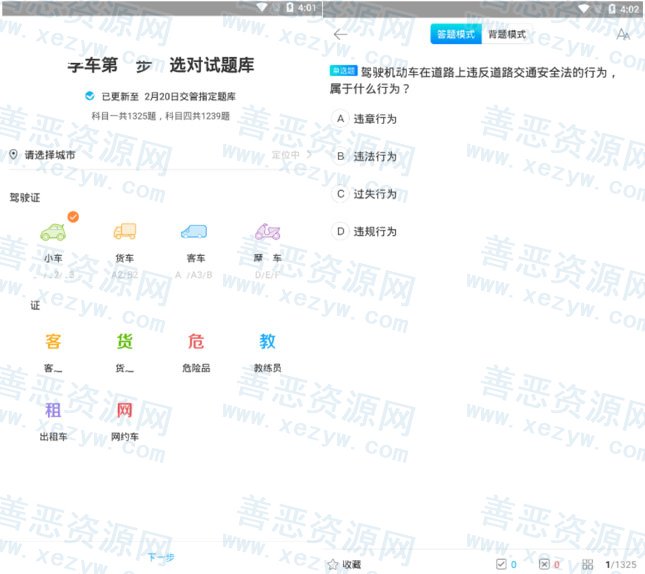Select answer option B 违法行为
Viewport: 645px width, 574px height.
pos(366,156)
